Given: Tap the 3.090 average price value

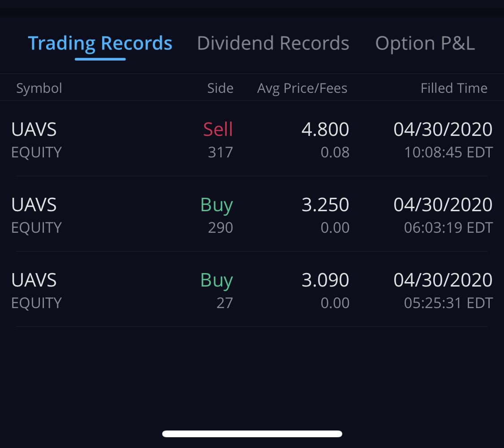Looking at the screenshot, I should [325, 280].
